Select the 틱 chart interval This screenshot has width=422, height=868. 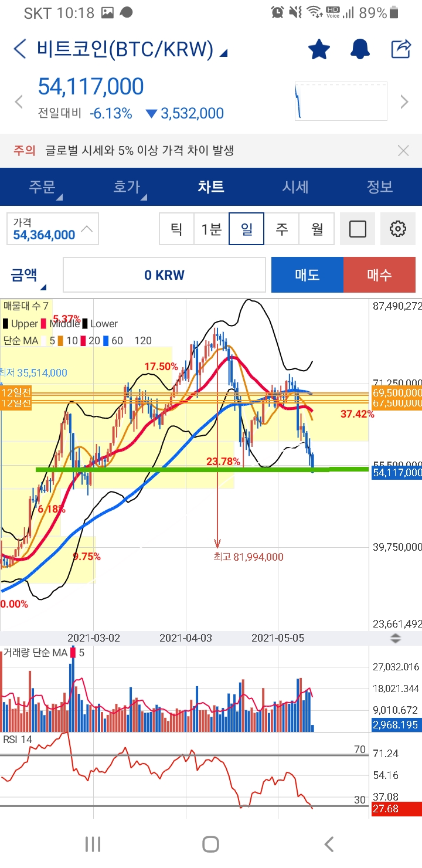click(x=176, y=229)
